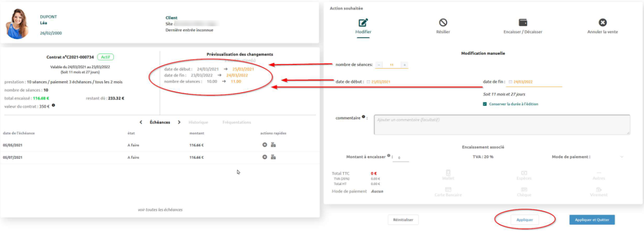The image size is (644, 232).
Task: Decrease nombre de séances with minus
Action: 379,65
